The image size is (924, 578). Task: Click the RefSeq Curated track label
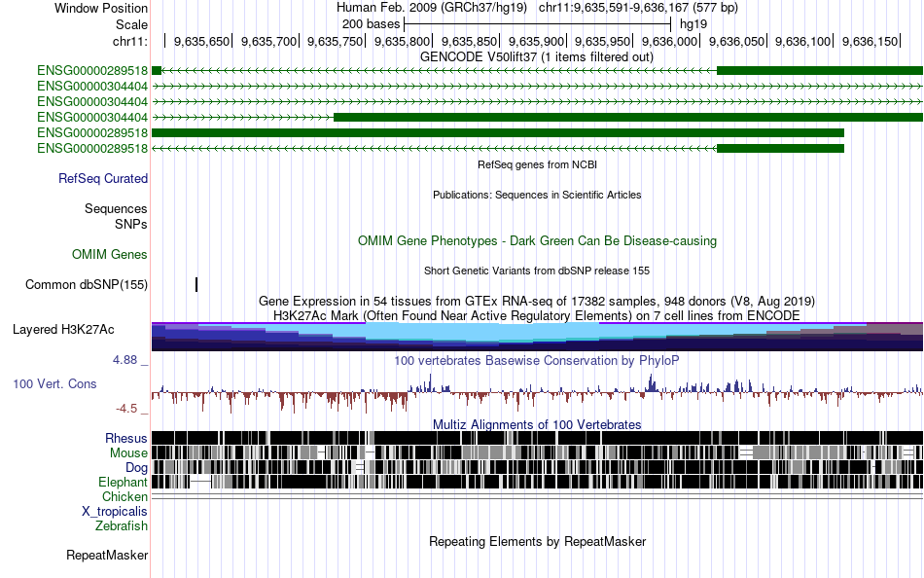pos(103,179)
